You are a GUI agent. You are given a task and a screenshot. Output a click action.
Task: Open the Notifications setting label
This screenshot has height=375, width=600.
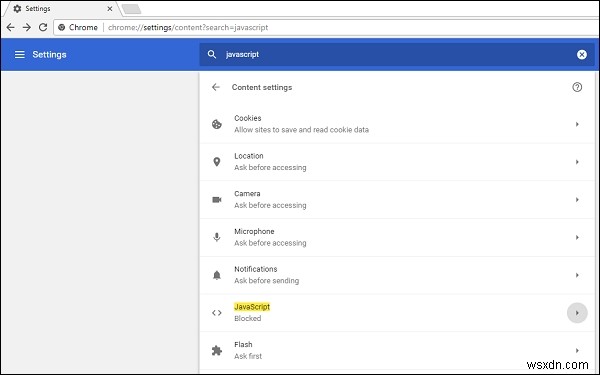tap(256, 269)
